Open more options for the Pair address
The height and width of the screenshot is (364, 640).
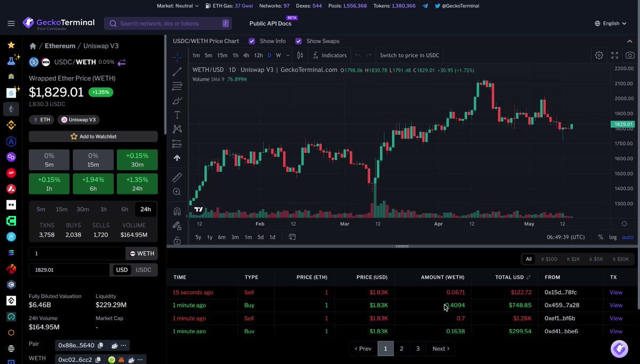tap(123, 345)
